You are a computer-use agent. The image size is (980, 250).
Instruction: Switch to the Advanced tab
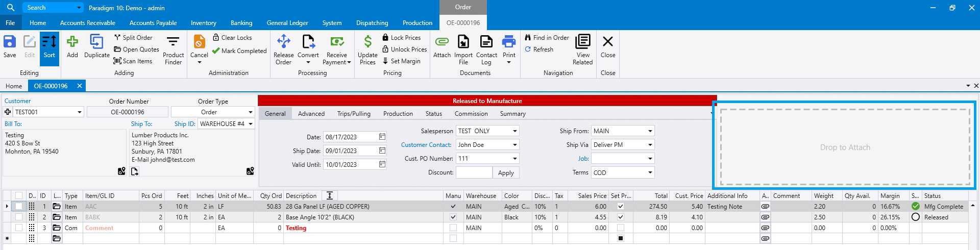(311, 114)
